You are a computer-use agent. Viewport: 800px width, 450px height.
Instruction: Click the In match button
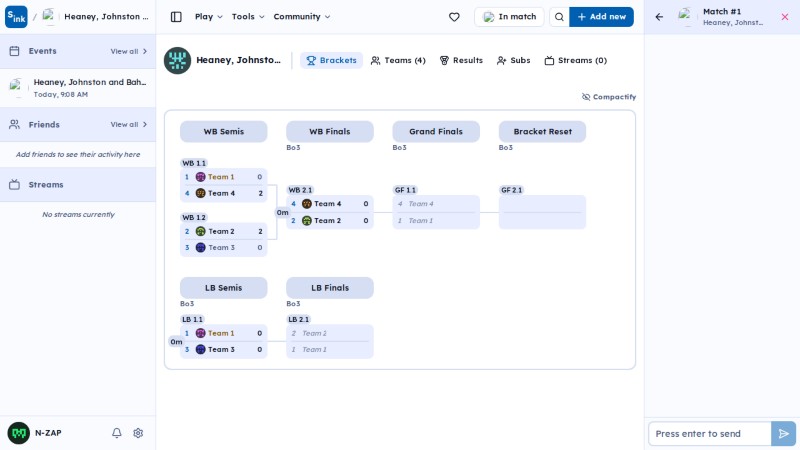click(x=509, y=17)
